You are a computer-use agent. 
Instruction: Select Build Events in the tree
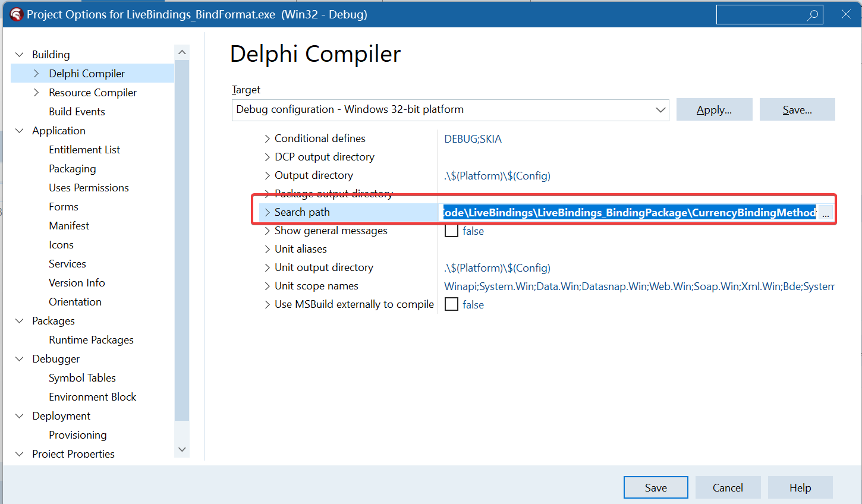click(77, 112)
